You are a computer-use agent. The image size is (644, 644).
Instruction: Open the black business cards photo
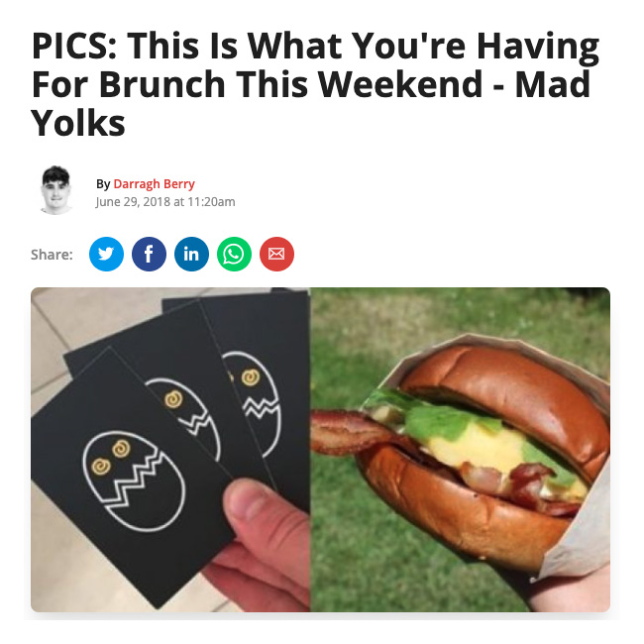point(170,450)
